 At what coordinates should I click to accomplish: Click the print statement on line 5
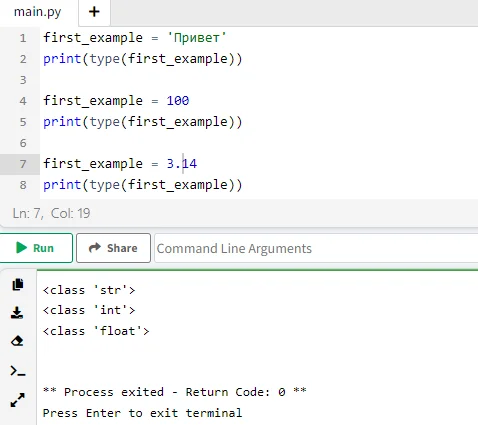pyautogui.click(x=143, y=122)
